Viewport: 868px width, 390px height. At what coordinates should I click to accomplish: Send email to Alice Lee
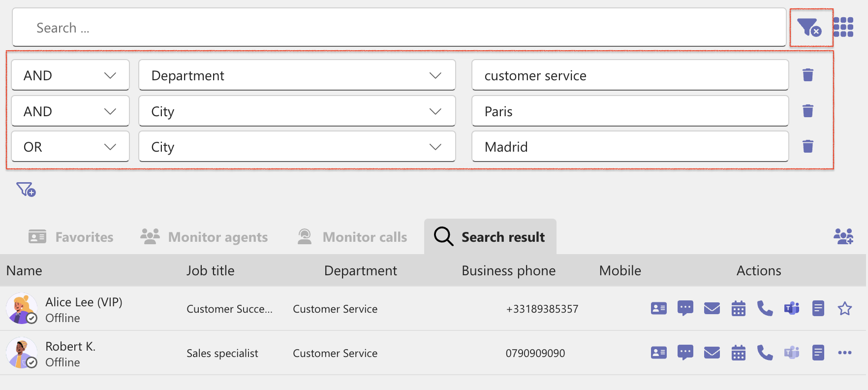712,309
